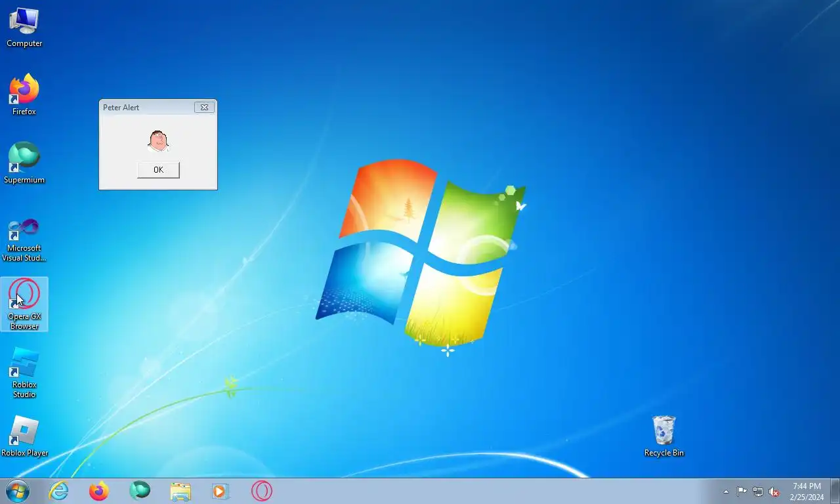Select the Recycle Bin icon
The image size is (840, 504).
(664, 436)
